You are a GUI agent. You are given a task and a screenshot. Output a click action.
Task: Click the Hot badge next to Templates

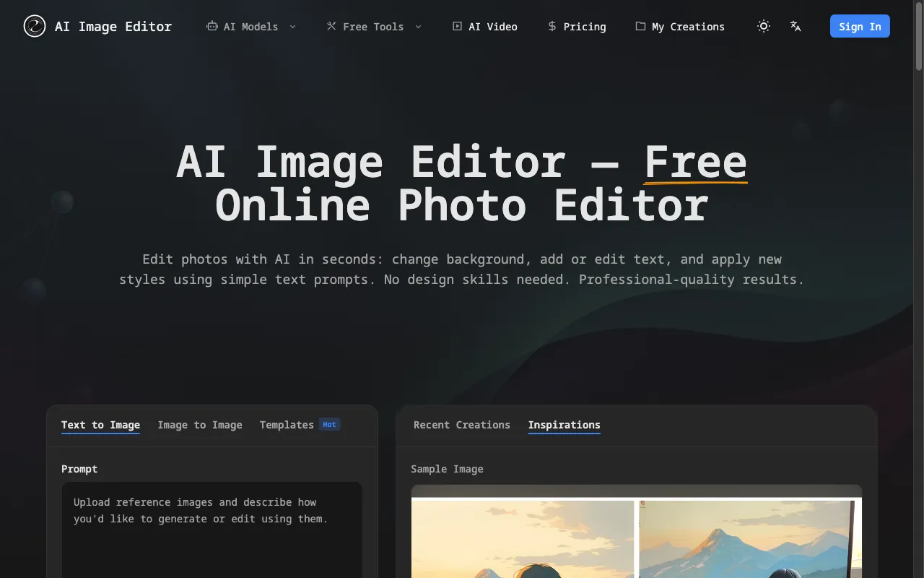[329, 424]
